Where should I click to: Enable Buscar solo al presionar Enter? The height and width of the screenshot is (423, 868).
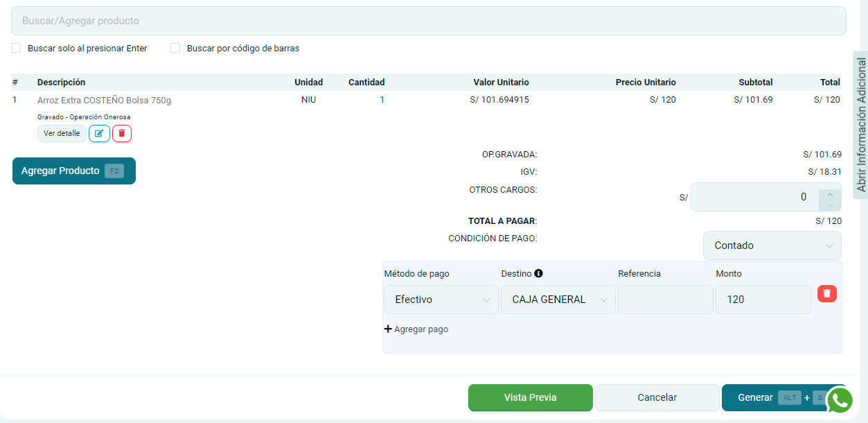pyautogui.click(x=16, y=49)
